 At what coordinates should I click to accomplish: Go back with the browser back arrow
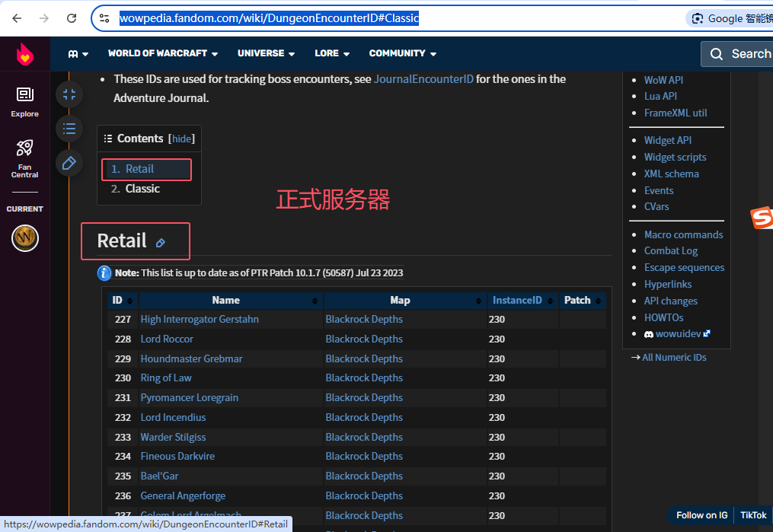pyautogui.click(x=17, y=18)
